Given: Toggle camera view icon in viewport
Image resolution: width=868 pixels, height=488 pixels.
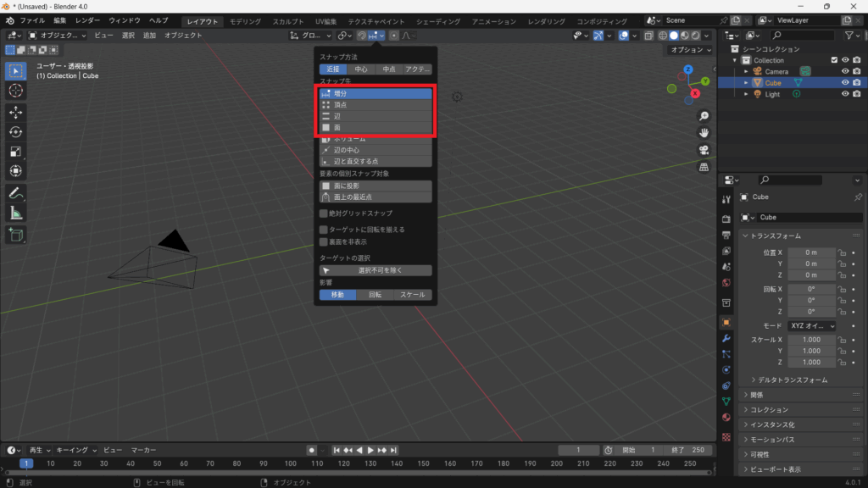Looking at the screenshot, I should click(x=704, y=150).
